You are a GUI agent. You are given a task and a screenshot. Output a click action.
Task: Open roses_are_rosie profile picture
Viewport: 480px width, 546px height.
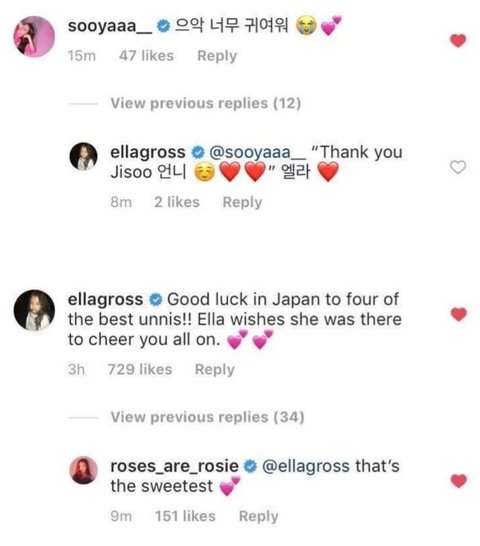tap(84, 470)
